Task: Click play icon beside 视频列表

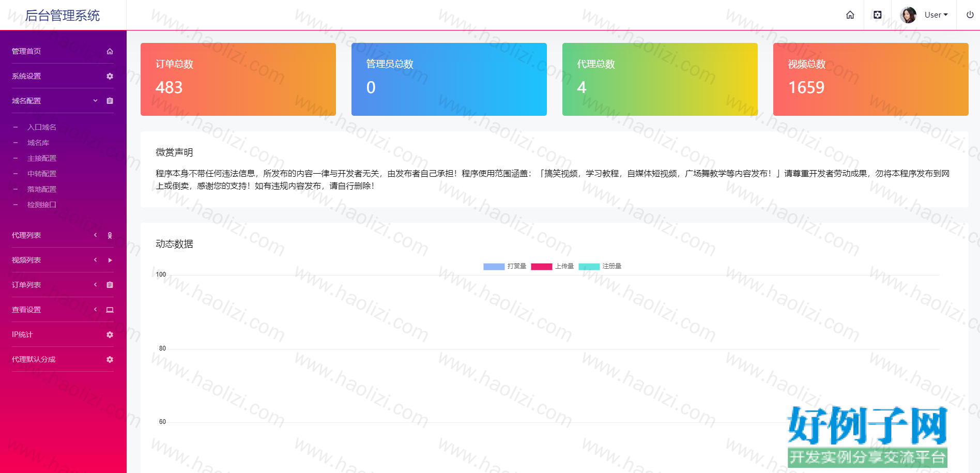Action: (110, 260)
